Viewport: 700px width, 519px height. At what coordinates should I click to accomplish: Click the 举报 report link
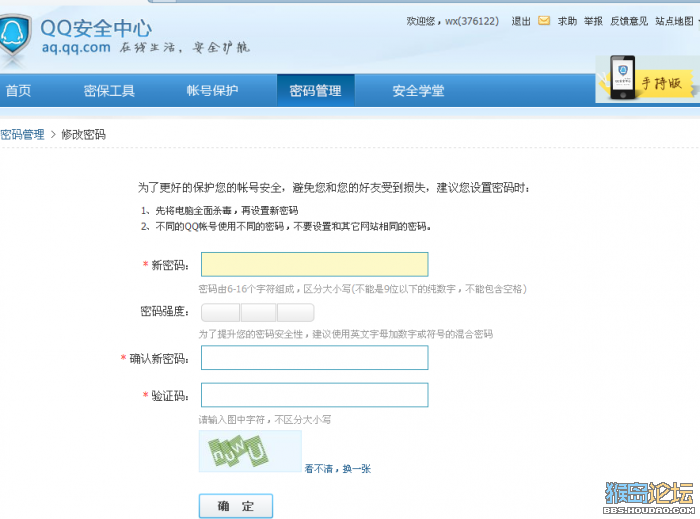coord(593,21)
